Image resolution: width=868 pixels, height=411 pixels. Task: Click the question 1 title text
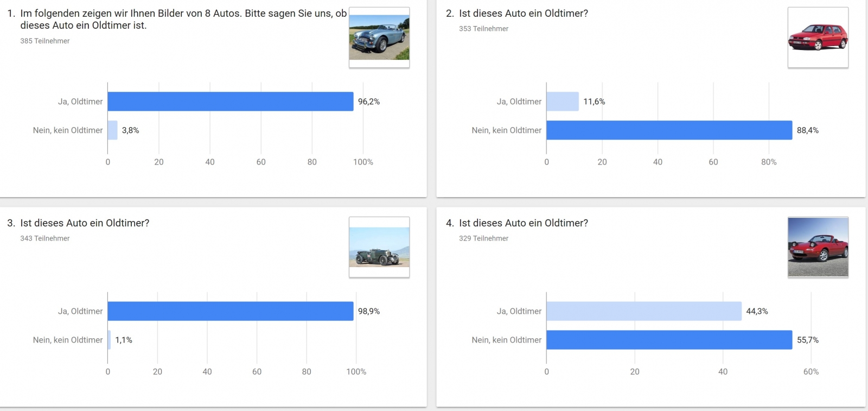click(183, 19)
